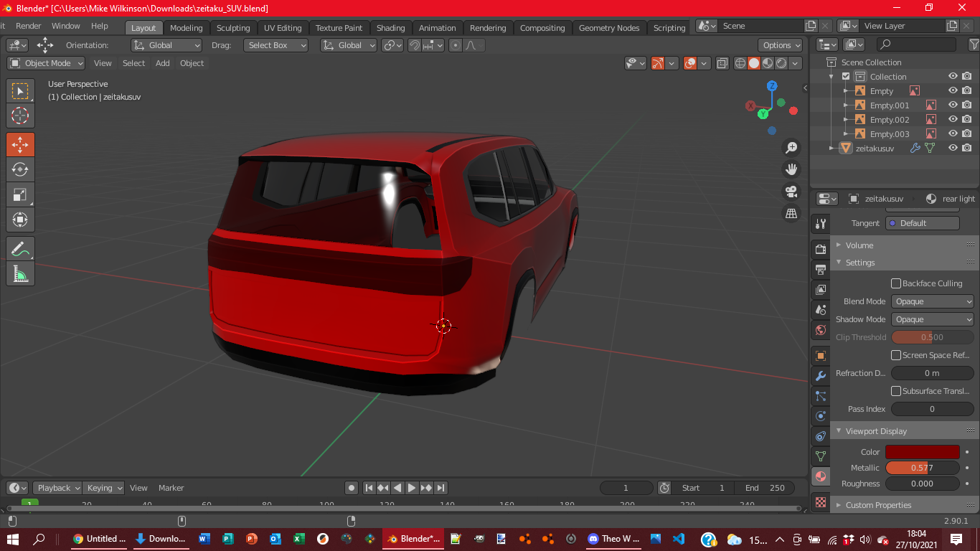This screenshot has width=980, height=551.
Task: Expand the Volume panel
Action: [859, 245]
